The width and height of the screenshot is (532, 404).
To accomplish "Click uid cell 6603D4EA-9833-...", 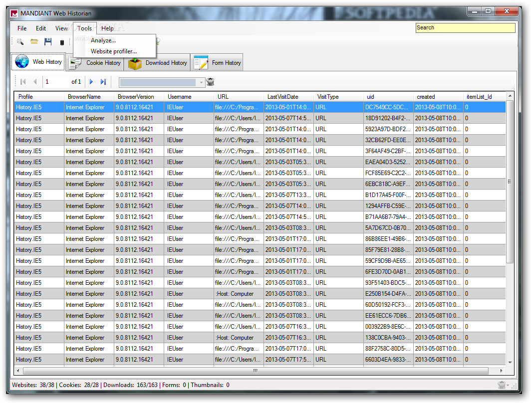I will 388,360.
